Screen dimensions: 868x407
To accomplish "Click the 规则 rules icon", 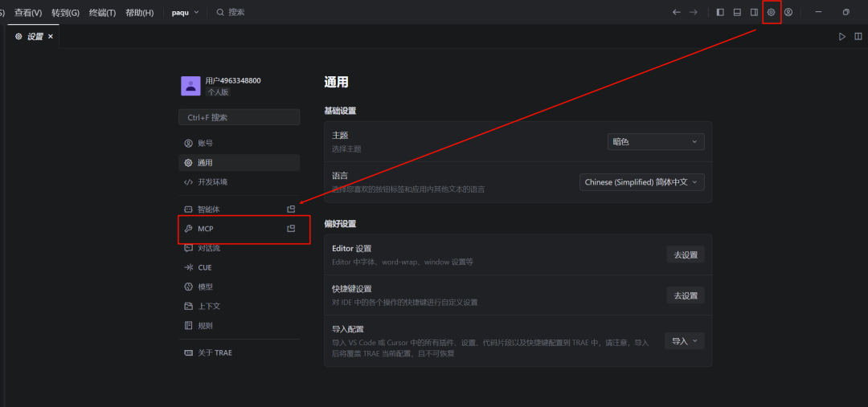I will point(188,325).
